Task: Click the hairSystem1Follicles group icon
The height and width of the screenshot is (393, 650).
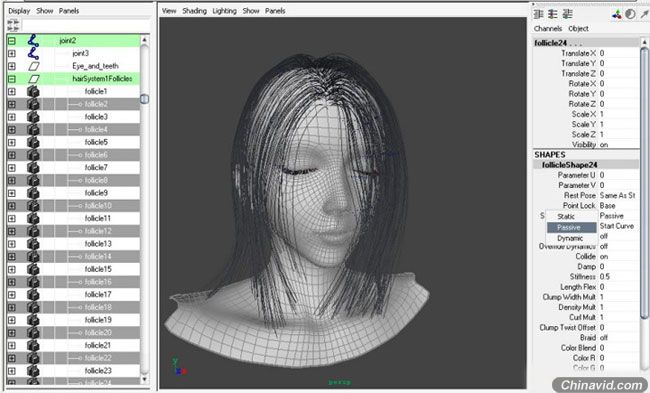Action: 34,79
